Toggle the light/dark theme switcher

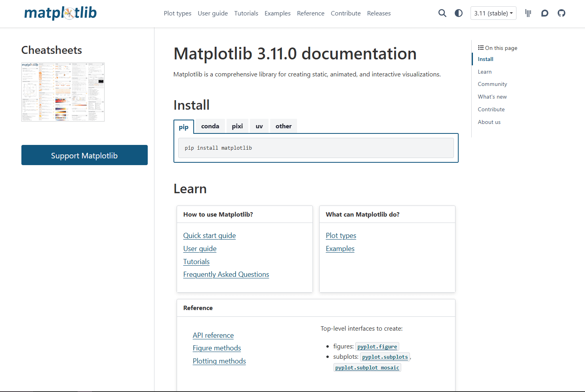[x=459, y=13]
